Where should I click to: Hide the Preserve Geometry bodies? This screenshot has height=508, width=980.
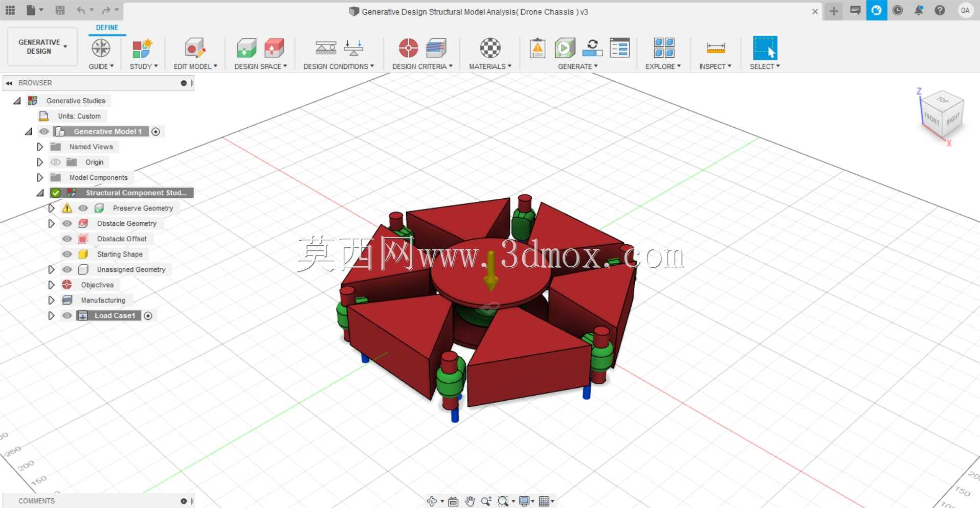pos(83,208)
